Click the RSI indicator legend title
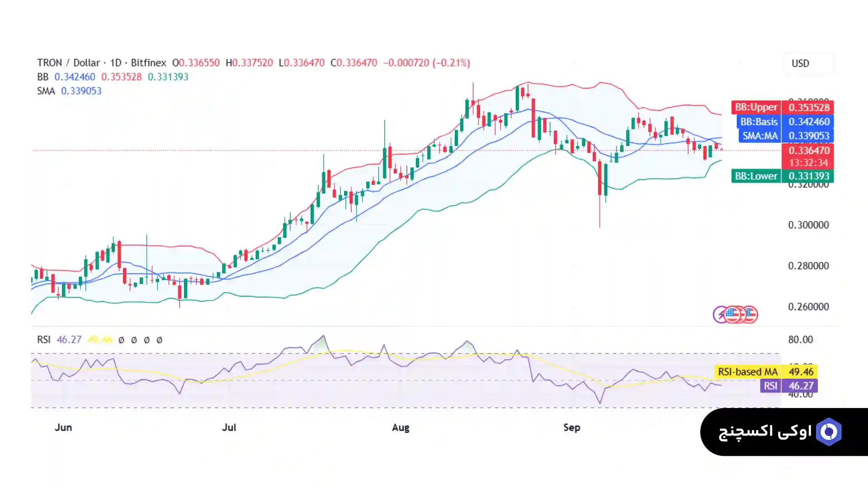Screen dimensions: 868x488 (43, 340)
